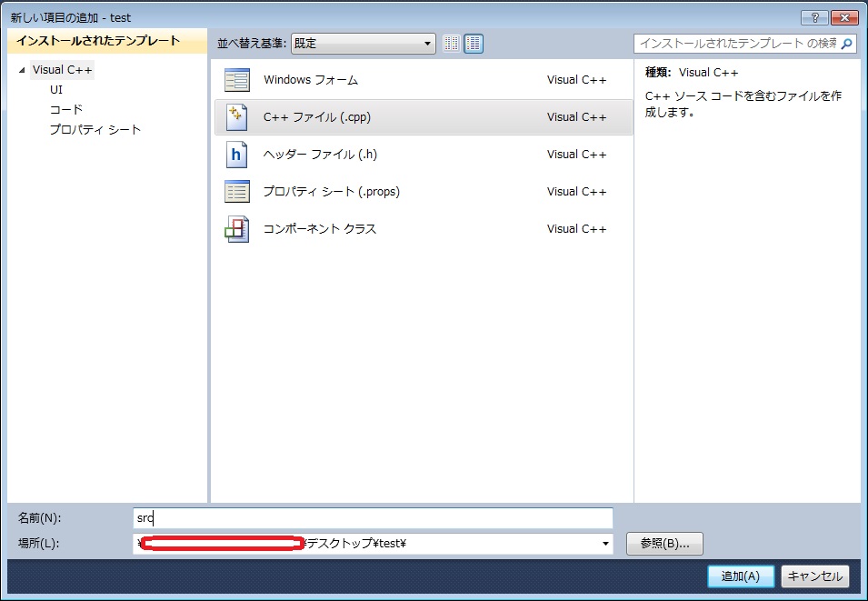Open the 並べ替え基準 sort dropdown

tap(364, 44)
